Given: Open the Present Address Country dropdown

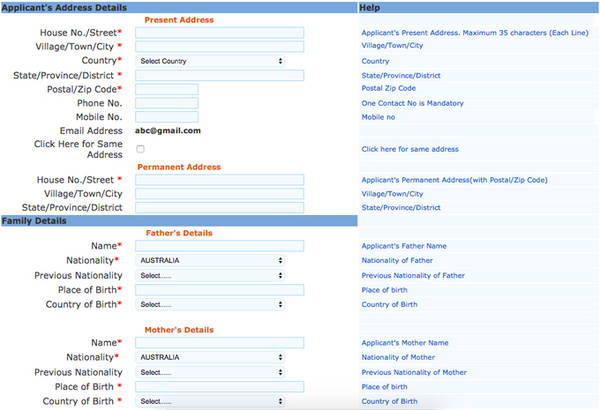Looking at the screenshot, I should tap(210, 61).
